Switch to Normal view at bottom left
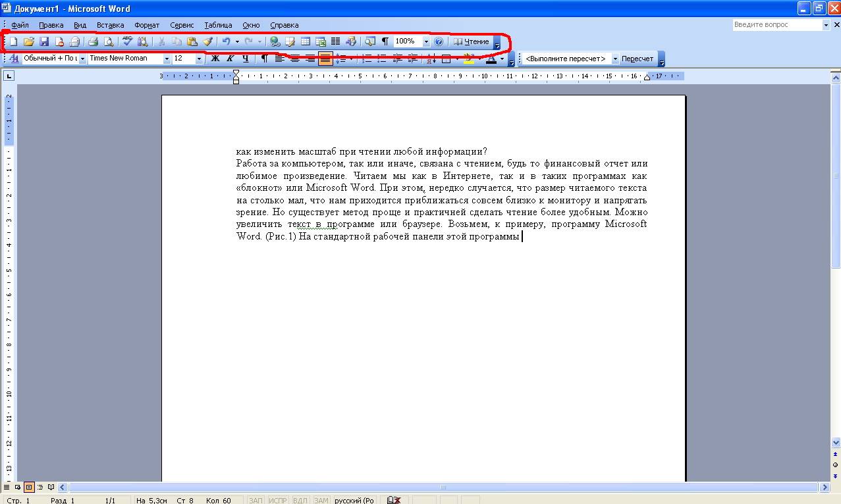Viewport: 841px width, 504px height. pos(7,488)
